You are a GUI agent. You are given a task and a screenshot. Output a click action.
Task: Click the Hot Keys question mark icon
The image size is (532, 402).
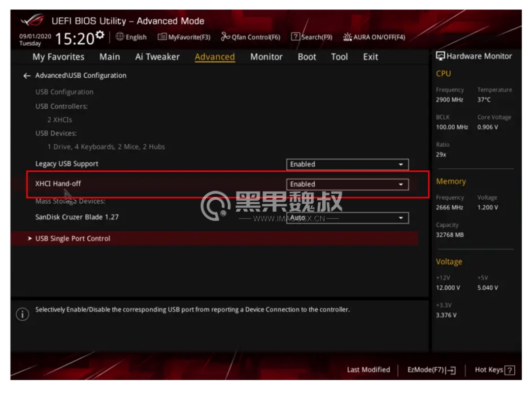[x=510, y=370]
